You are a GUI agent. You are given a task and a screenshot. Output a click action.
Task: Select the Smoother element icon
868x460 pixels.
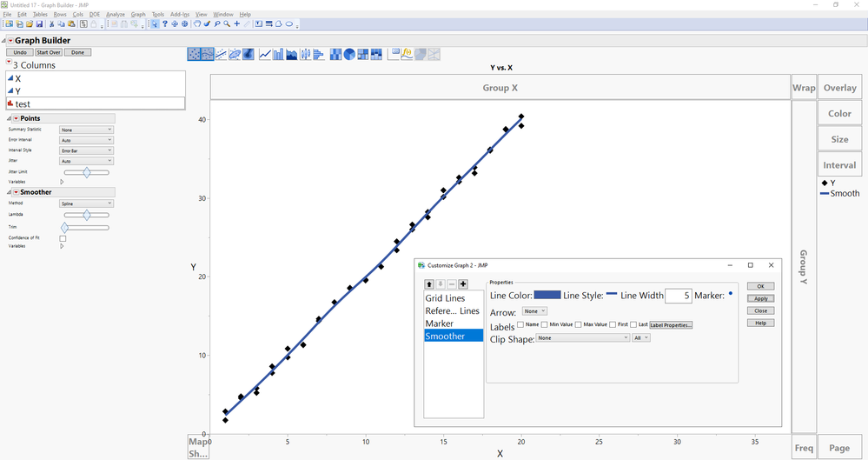(207, 54)
